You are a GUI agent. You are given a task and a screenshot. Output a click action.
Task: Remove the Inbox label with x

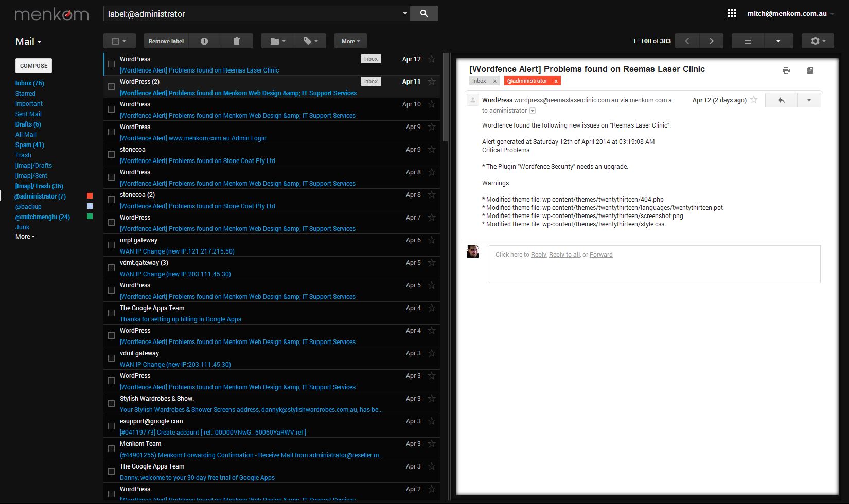click(494, 81)
